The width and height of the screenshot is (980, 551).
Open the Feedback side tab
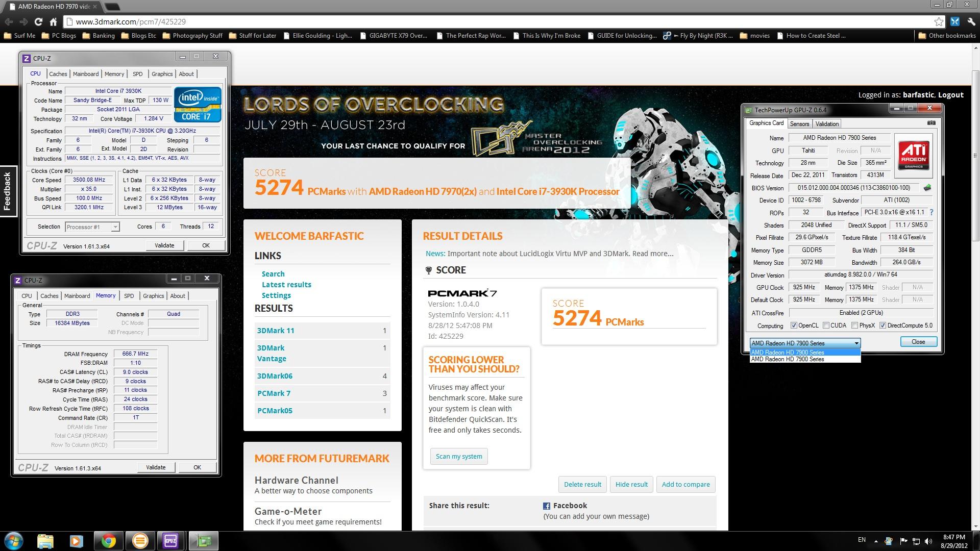click(8, 191)
